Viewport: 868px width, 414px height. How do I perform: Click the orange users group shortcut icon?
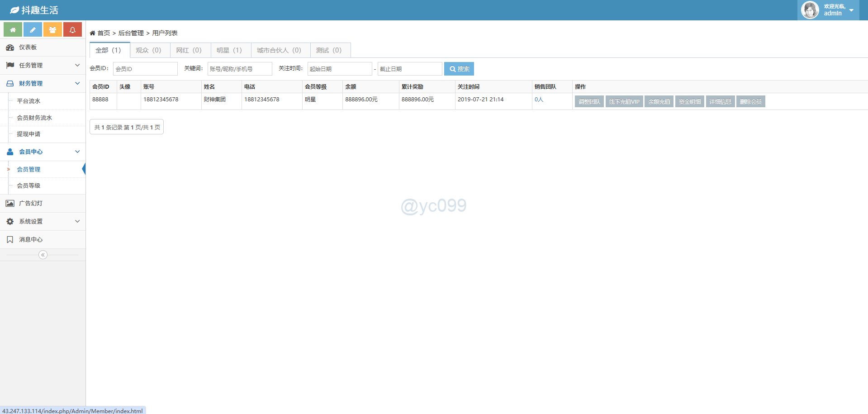point(52,30)
